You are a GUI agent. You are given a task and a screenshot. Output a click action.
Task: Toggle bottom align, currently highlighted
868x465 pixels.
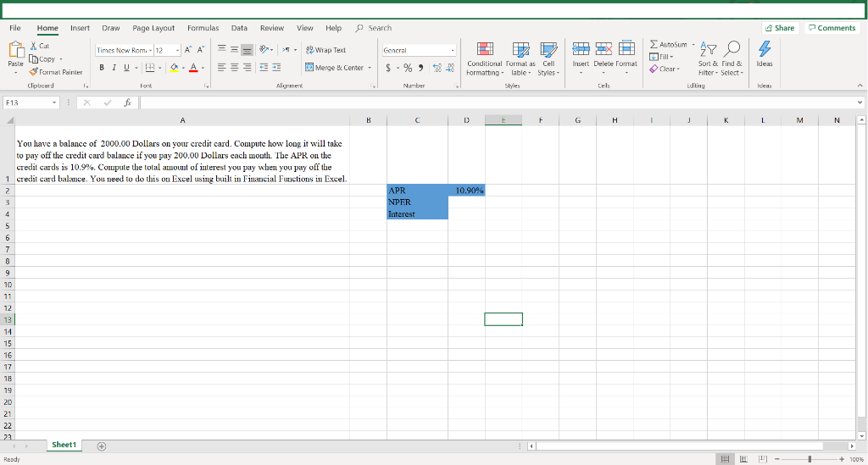pyautogui.click(x=247, y=50)
